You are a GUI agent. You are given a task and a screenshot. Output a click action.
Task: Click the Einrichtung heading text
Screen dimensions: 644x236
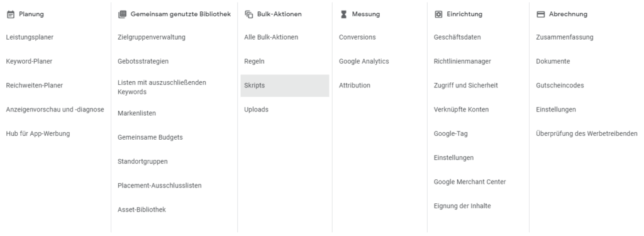click(x=465, y=14)
